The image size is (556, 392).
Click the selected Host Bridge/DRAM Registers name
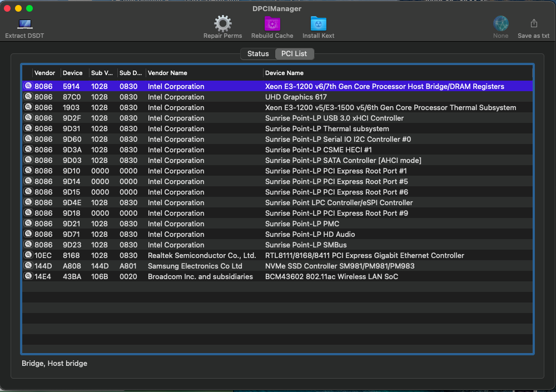tap(385, 86)
